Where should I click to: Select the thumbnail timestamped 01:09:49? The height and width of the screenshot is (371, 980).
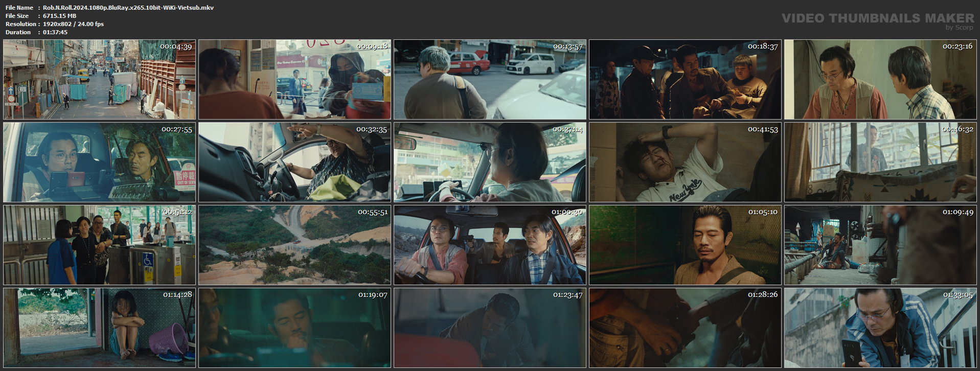881,245
